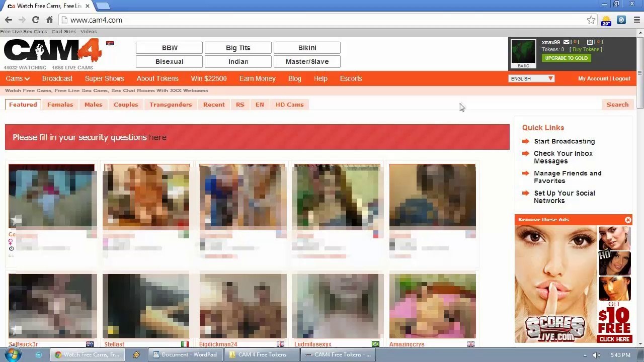The image size is (644, 362).
Task: Click the Win $22500 navigation link
Action: (x=209, y=78)
